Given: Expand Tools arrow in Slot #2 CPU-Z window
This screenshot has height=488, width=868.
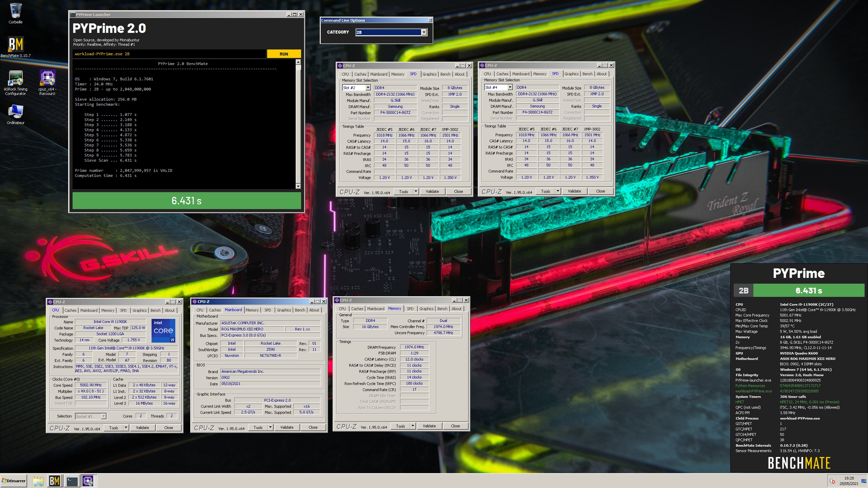Looking at the screenshot, I should (416, 191).
